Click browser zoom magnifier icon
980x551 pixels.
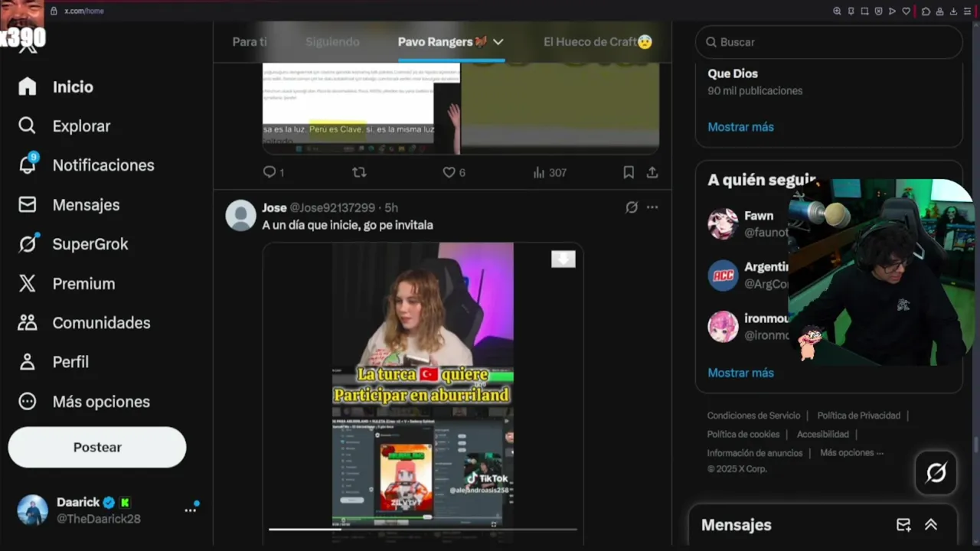click(837, 11)
